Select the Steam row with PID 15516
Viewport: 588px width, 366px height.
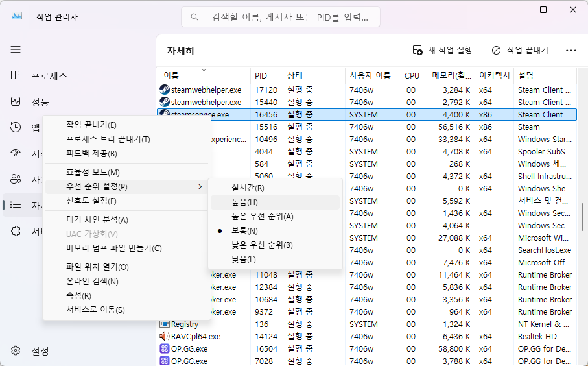tap(366, 127)
